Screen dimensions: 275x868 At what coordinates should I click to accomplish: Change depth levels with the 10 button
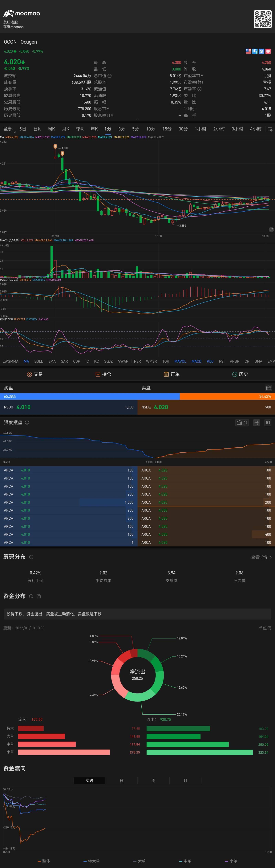click(268, 422)
